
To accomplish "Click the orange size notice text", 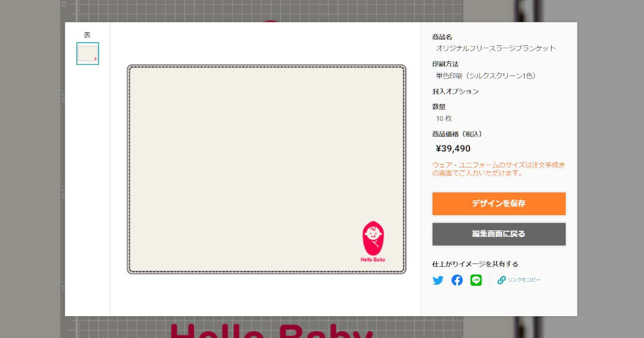I will (498, 169).
